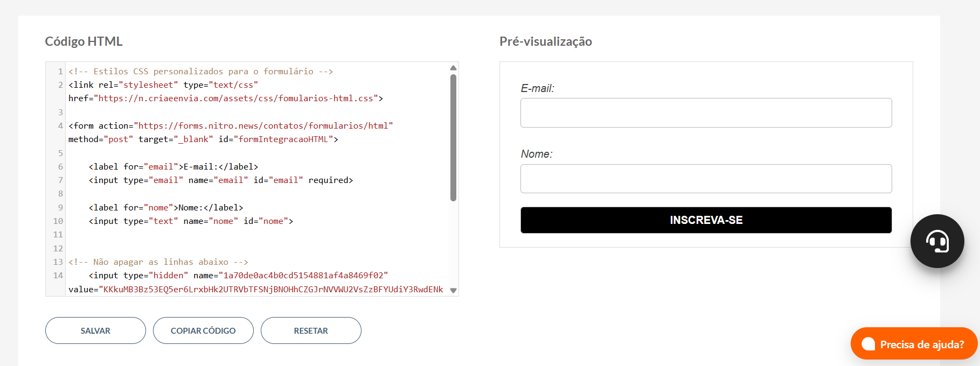Click the RESETAR button
The width and height of the screenshot is (980, 366).
(x=311, y=330)
